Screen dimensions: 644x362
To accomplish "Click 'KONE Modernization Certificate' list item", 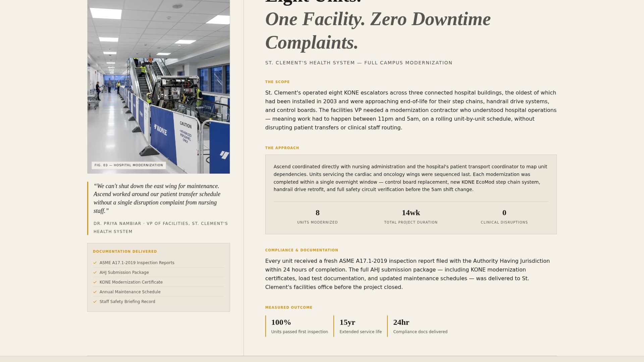I will click(x=158, y=282).
